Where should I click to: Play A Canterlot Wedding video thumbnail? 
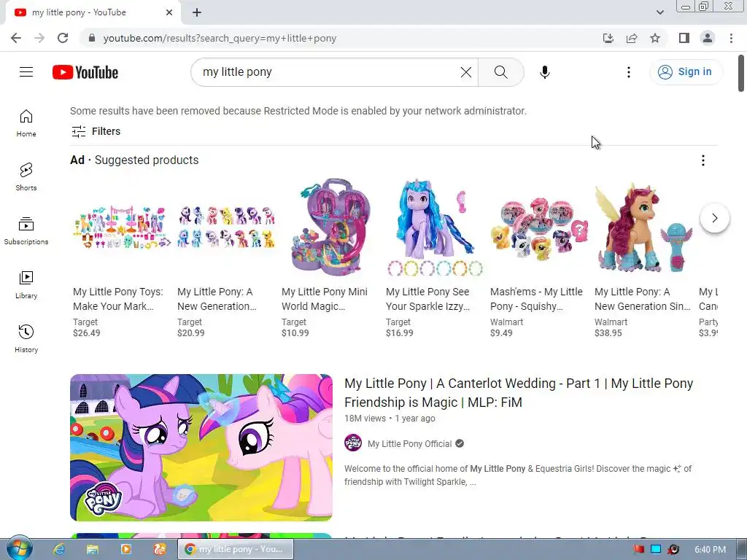[x=201, y=448]
